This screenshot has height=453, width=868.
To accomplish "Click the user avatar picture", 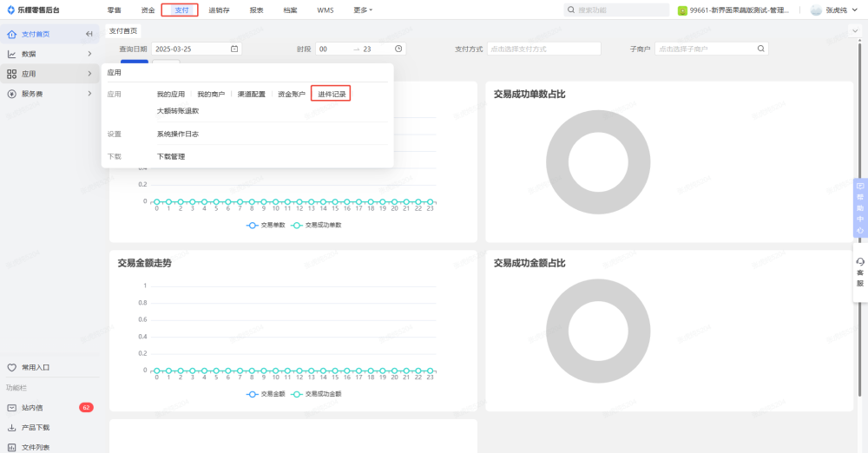I will (x=816, y=10).
